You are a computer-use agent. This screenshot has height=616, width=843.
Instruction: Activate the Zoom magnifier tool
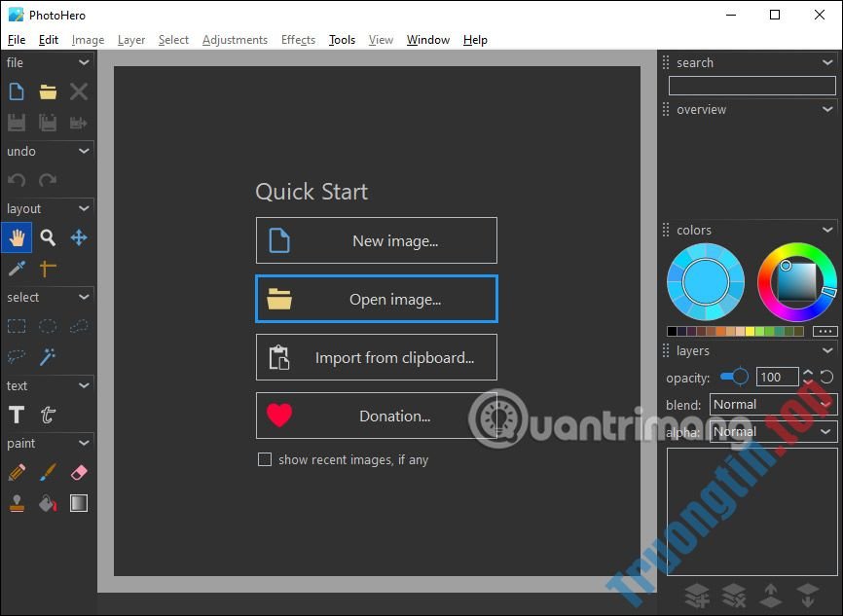(48, 236)
